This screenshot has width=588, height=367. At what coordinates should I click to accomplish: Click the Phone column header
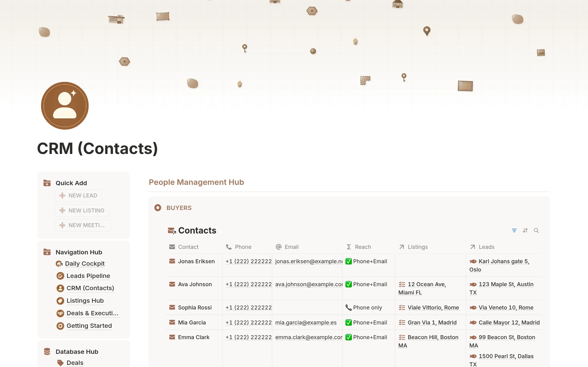239,247
